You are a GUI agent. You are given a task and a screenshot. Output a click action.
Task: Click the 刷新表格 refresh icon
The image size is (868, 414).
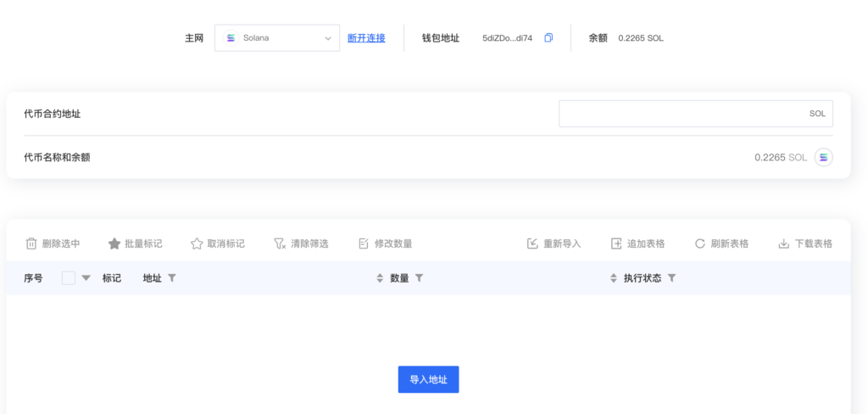click(x=699, y=243)
